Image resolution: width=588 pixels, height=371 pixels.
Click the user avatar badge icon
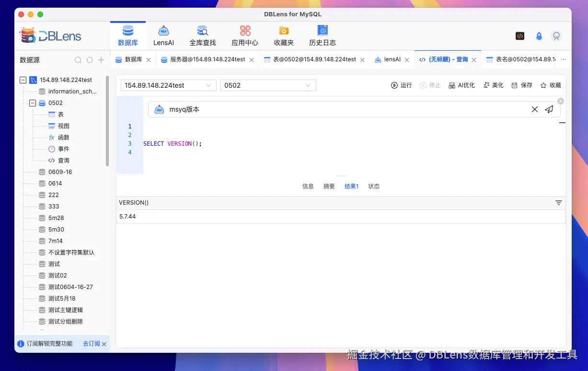tap(556, 36)
